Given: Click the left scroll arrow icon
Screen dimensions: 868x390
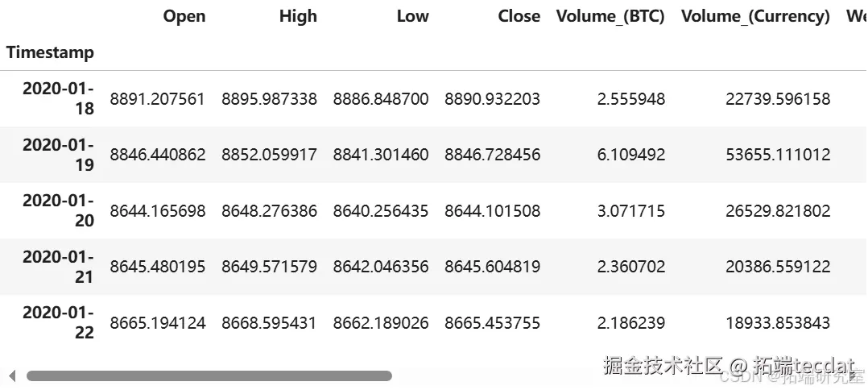Looking at the screenshot, I should (x=11, y=377).
